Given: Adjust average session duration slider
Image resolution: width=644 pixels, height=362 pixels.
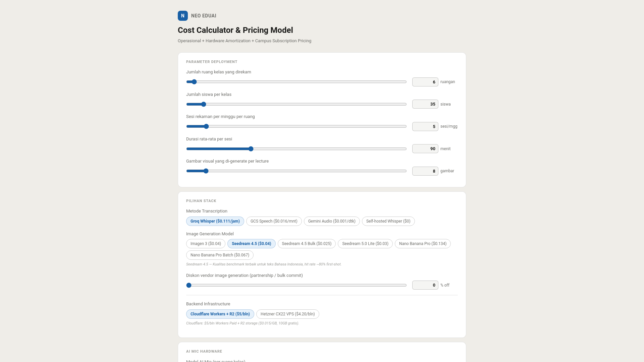Looking at the screenshot, I should [297, 149].
